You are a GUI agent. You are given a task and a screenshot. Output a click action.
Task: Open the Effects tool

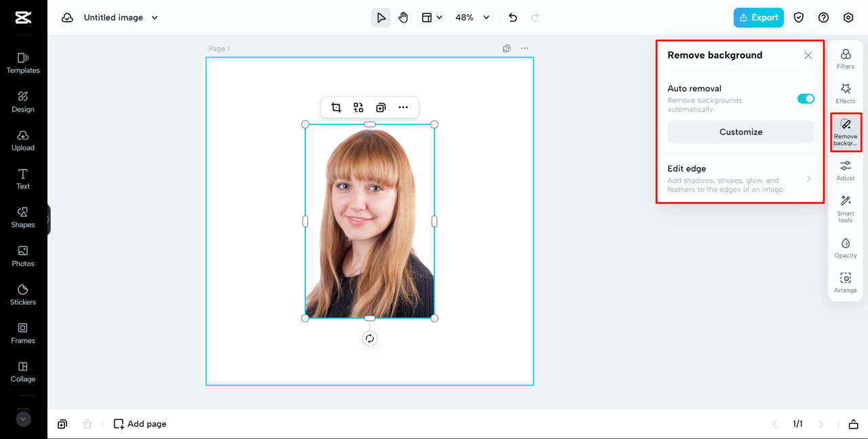point(845,93)
